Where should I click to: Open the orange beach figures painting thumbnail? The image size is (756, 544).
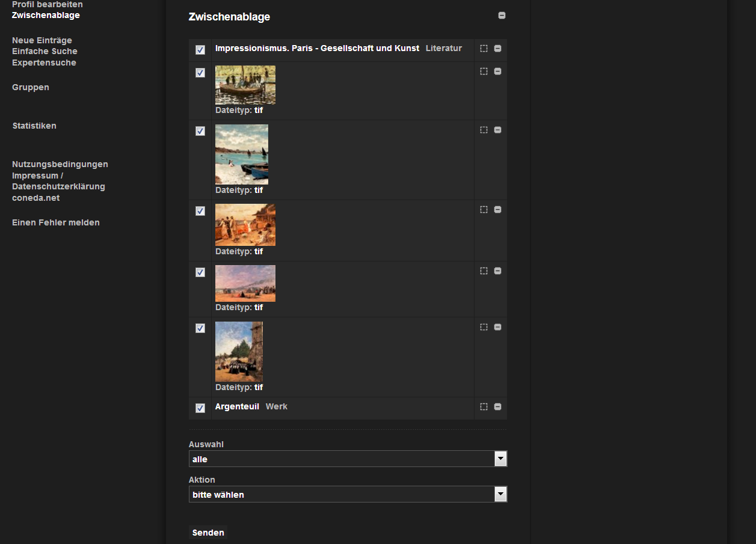coord(245,225)
